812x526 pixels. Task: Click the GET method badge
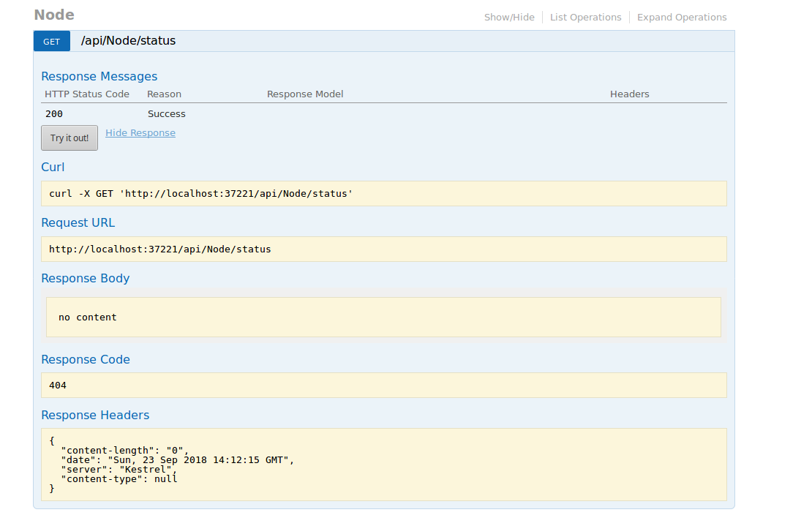tap(51, 41)
